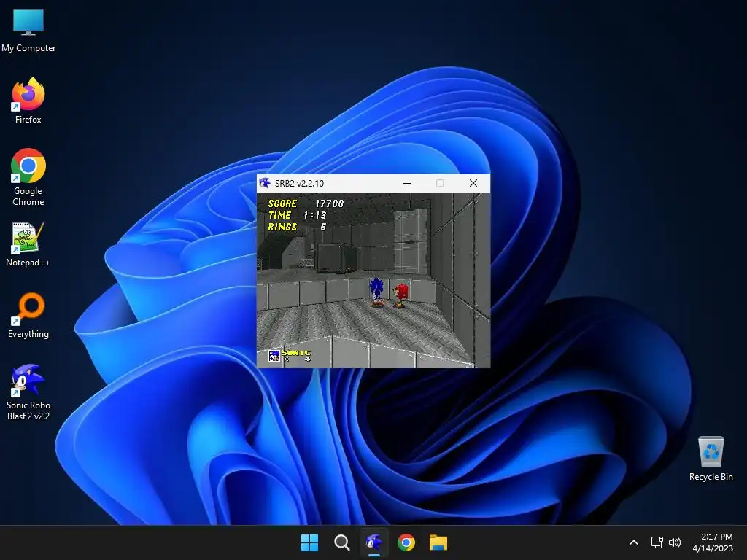Screen dimensions: 747x560
Task: Open the Windows Start menu
Action: 309,542
